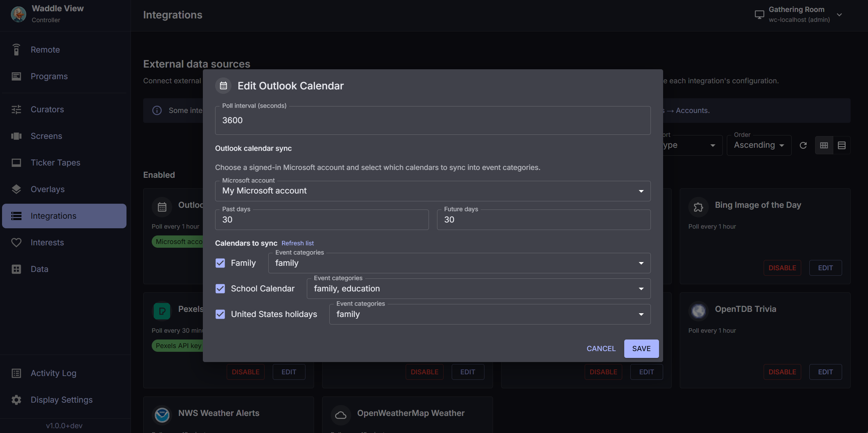Click the Waddle View duck logo
The height and width of the screenshot is (433, 868).
18,14
